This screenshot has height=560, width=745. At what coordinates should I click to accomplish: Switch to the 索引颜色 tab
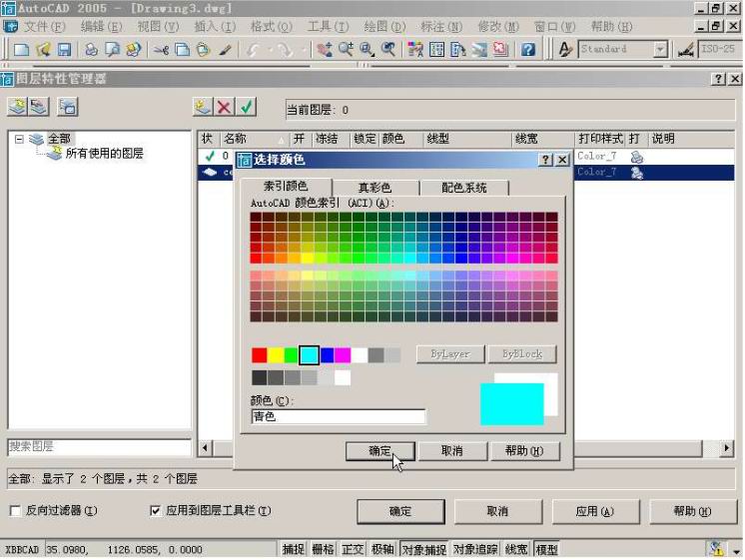coord(286,187)
